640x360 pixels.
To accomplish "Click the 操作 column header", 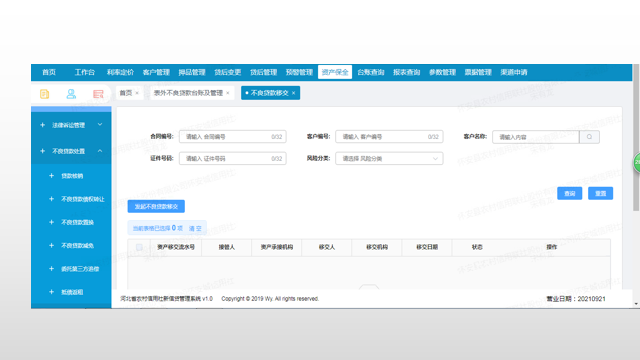I will [552, 247].
